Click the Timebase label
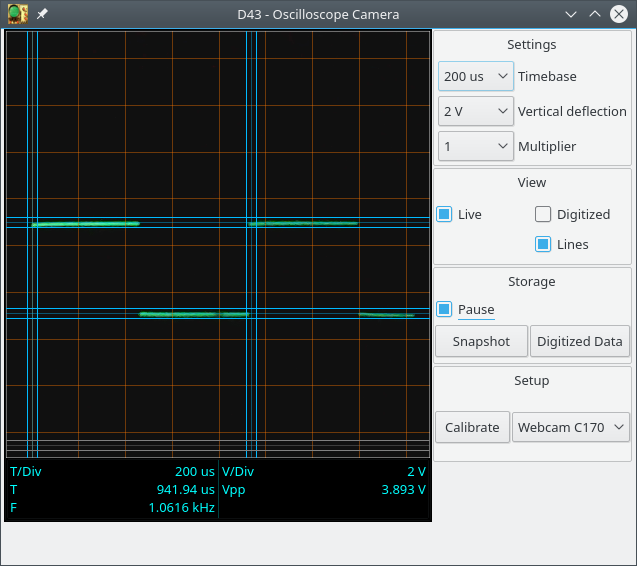This screenshot has height=566, width=637. tap(547, 76)
